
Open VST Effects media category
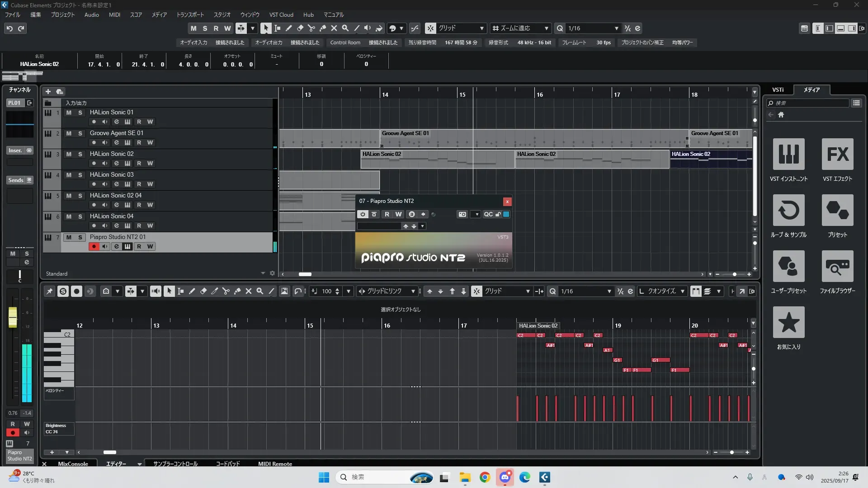coord(837,154)
